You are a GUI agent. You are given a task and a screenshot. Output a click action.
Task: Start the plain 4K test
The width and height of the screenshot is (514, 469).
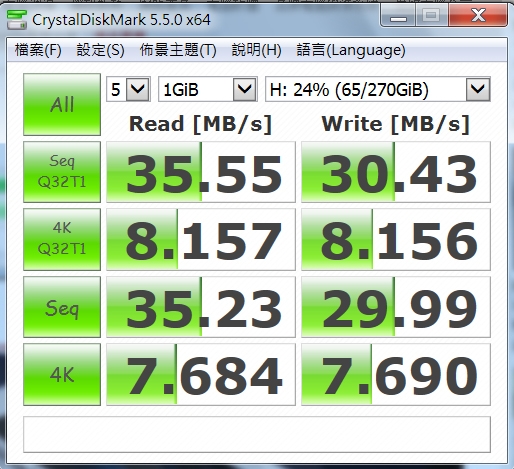[62, 374]
